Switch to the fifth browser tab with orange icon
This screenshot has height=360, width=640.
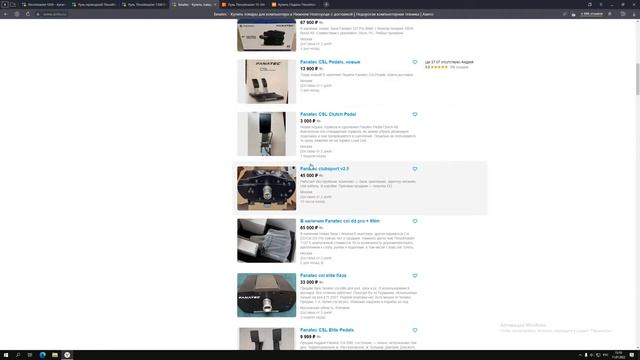244,4
